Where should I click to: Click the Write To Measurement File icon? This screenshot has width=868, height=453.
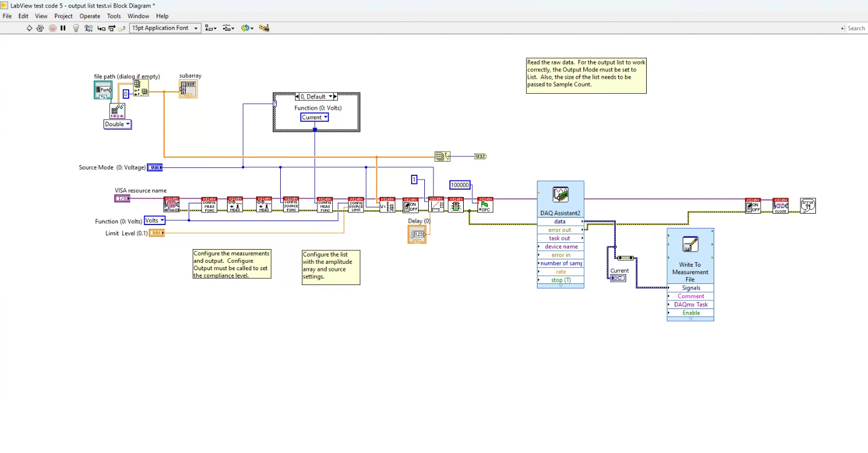pos(690,244)
